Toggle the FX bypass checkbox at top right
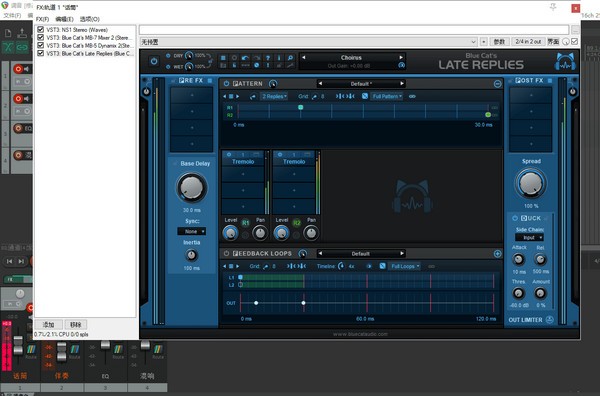This screenshot has width=600, height=396. [574, 41]
